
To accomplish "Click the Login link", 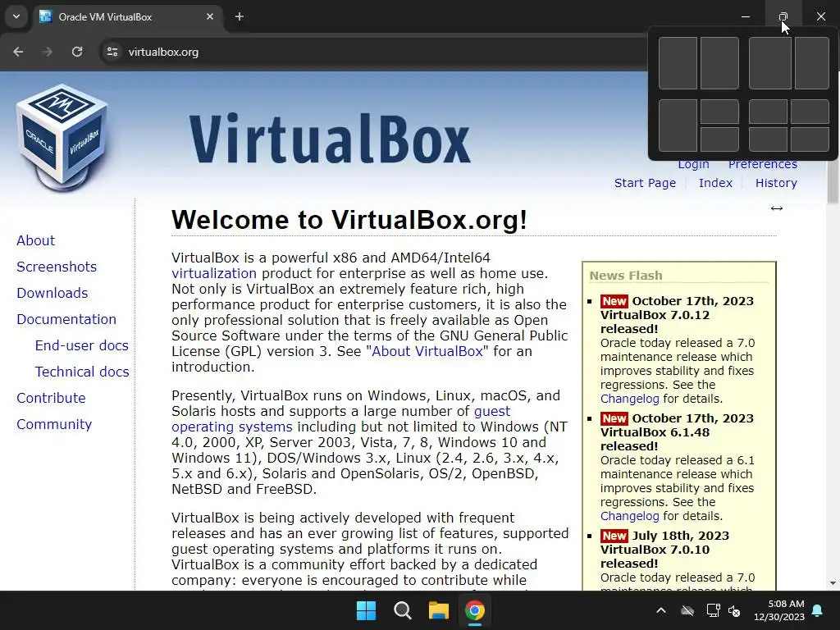I will (693, 165).
